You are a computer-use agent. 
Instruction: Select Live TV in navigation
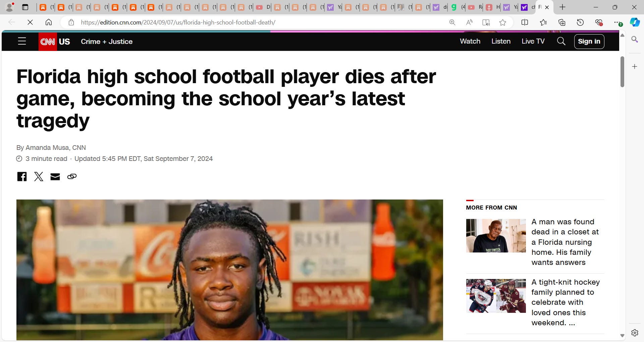[533, 41]
